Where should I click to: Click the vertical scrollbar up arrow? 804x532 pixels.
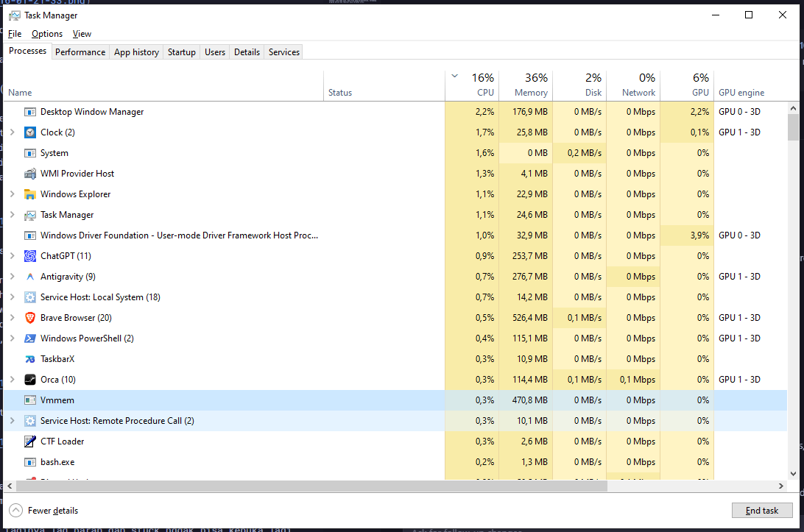[793, 108]
